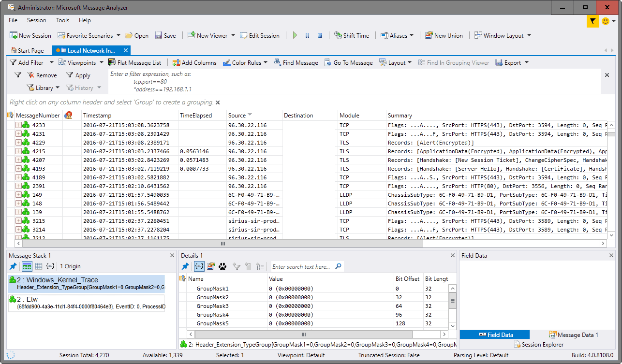Click the paw print icon in Details
This screenshot has width=622, height=364.
[x=222, y=266]
